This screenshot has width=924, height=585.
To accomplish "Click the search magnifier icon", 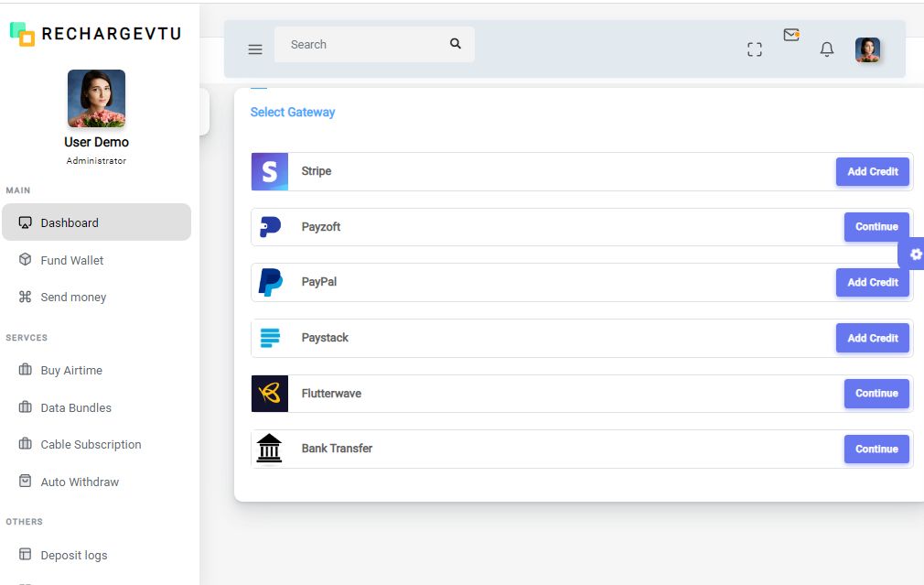I will [x=456, y=44].
